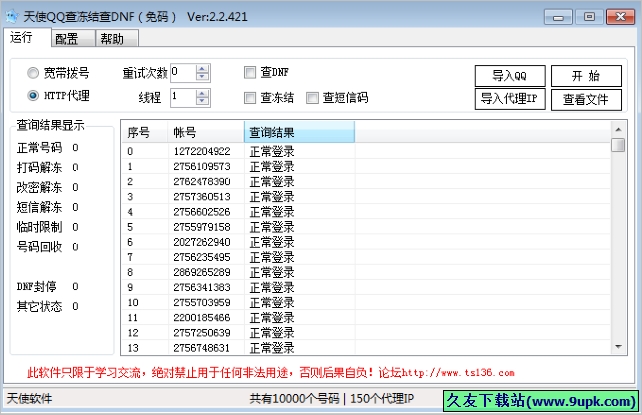Select account 2757360513 in the list
This screenshot has width=642, height=415.
point(202,197)
